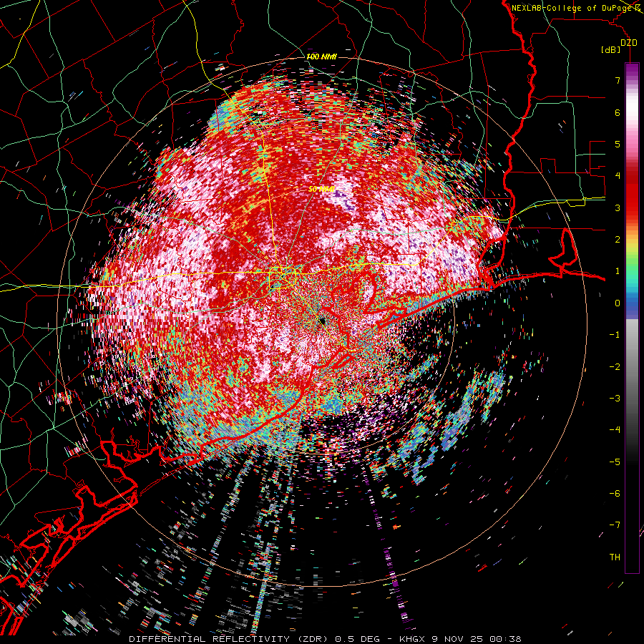Screen dimensions: 644x644
Task: Click the 9 NOV 25 date in caption
Action: click(457, 639)
